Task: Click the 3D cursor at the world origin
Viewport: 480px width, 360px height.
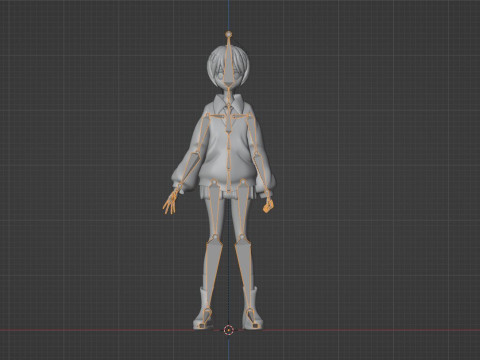Action: (229, 330)
